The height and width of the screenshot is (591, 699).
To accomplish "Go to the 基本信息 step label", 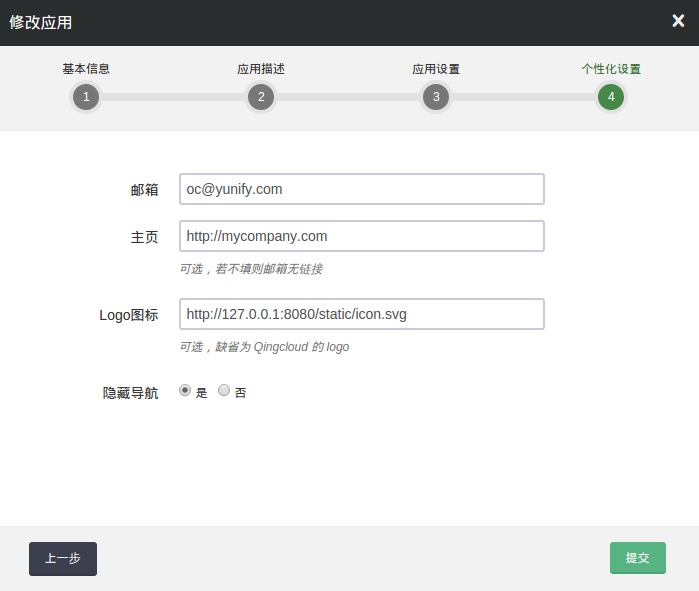I will pos(86,69).
